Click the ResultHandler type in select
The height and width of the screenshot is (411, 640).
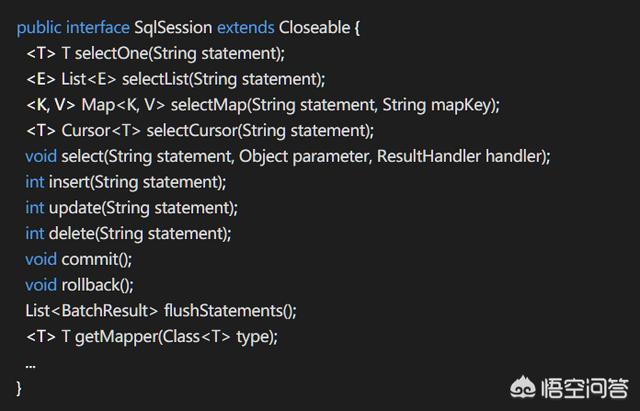[429, 156]
